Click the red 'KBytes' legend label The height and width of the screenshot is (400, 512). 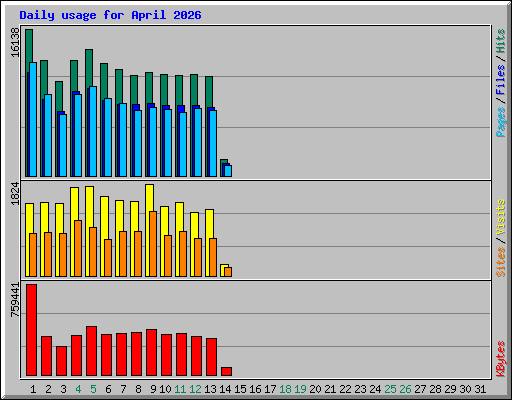click(500, 359)
